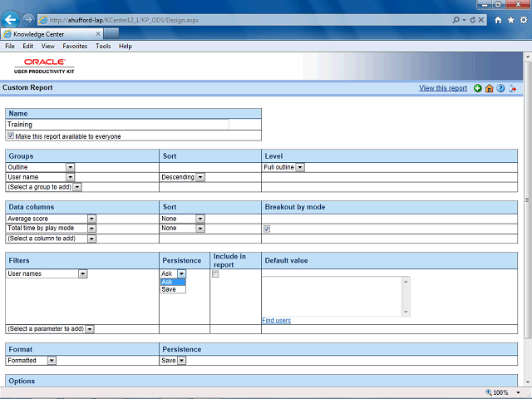
Task: Toggle Make this report available to everyone
Action: [11, 135]
